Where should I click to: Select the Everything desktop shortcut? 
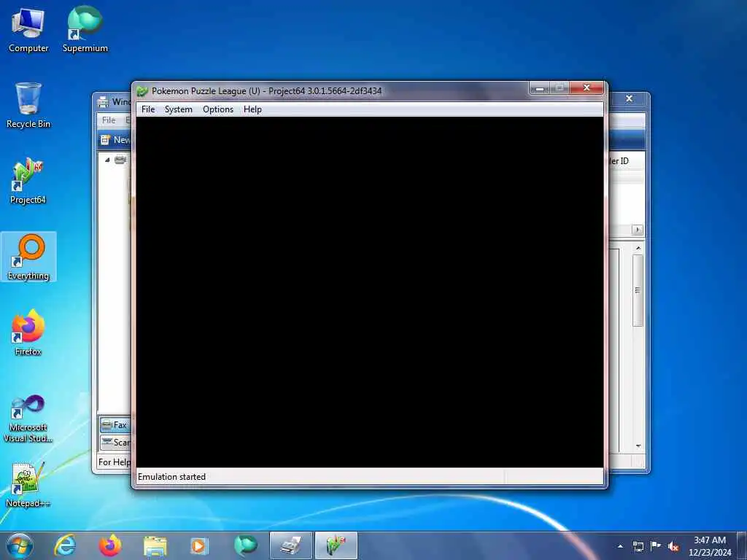28,257
